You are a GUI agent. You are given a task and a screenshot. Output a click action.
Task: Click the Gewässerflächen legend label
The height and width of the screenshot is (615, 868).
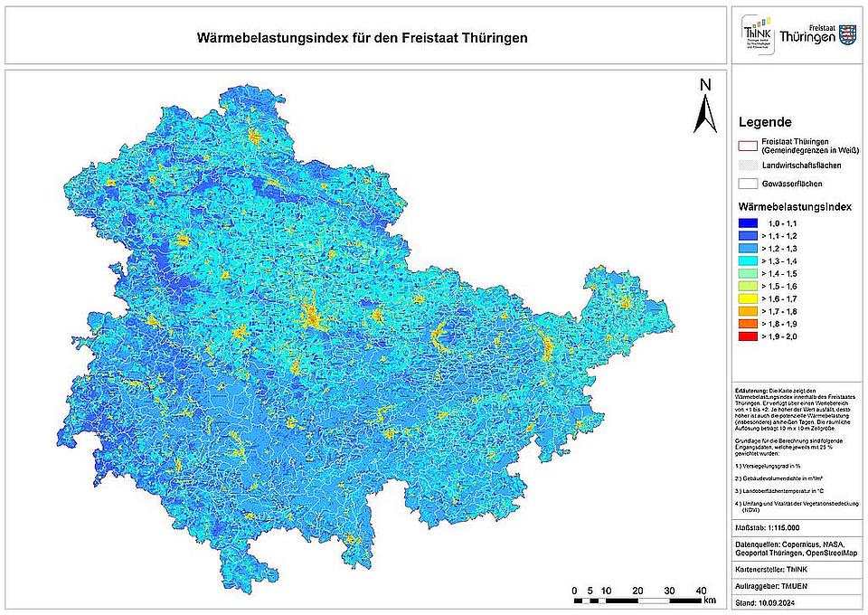point(792,184)
